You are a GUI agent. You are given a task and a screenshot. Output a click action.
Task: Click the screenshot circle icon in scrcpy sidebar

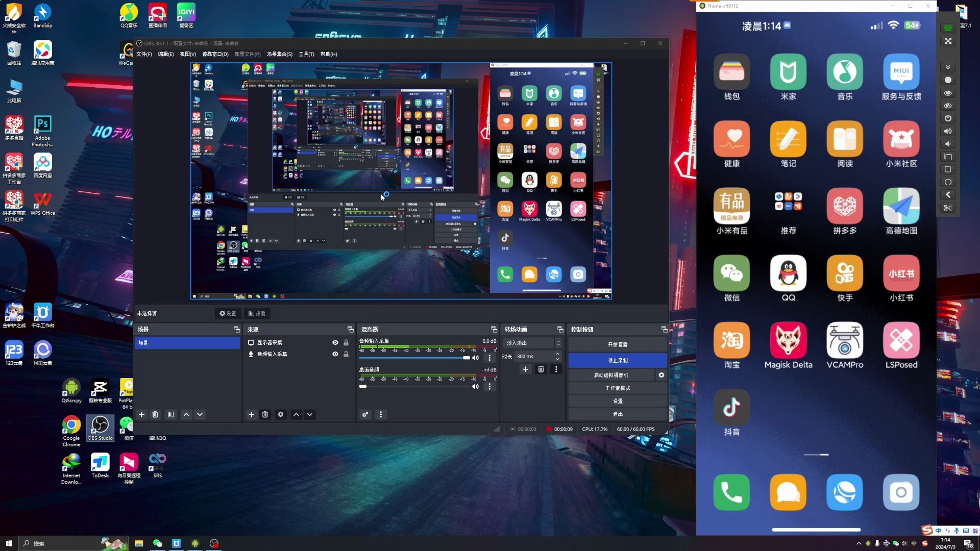[948, 80]
